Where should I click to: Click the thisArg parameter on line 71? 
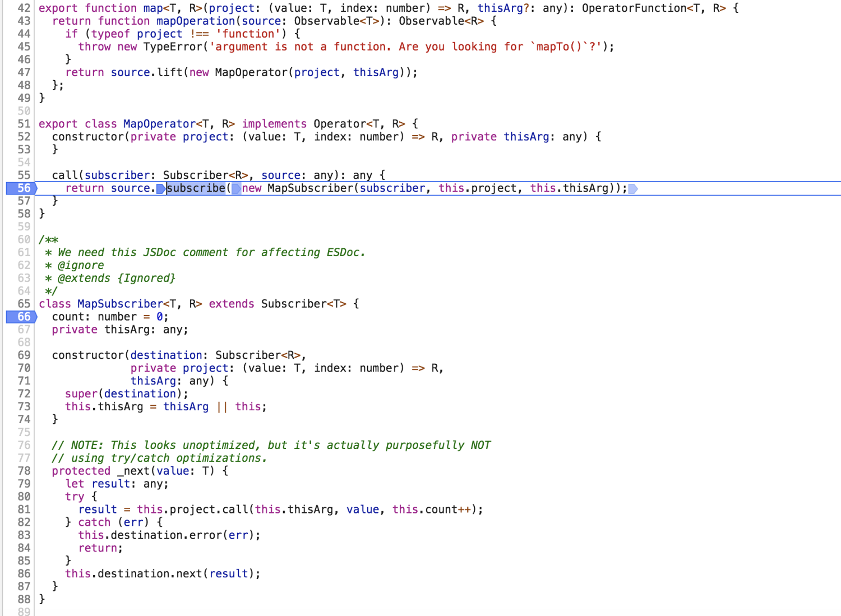click(x=153, y=381)
